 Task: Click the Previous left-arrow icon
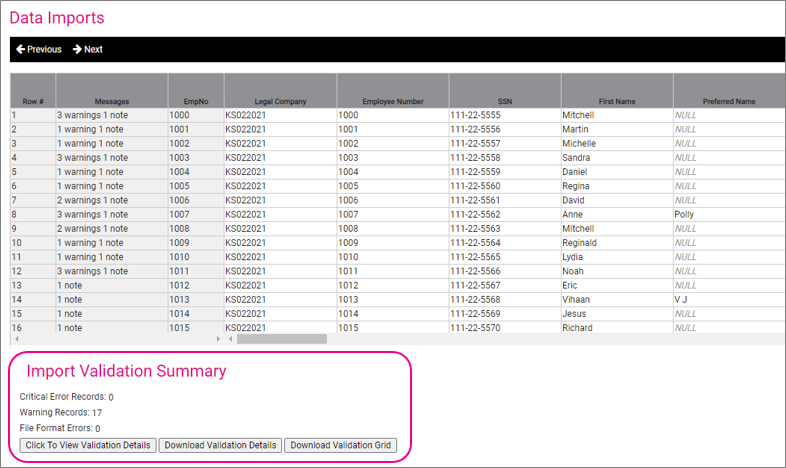20,50
